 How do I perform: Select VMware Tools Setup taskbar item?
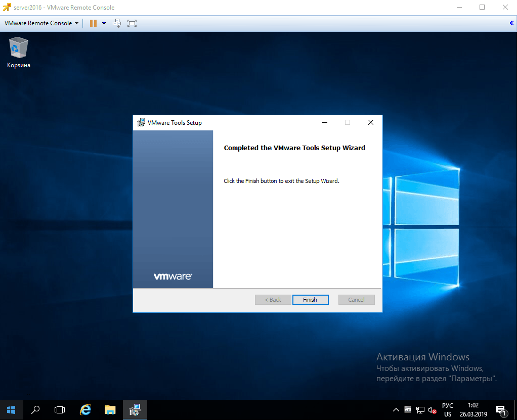click(135, 410)
